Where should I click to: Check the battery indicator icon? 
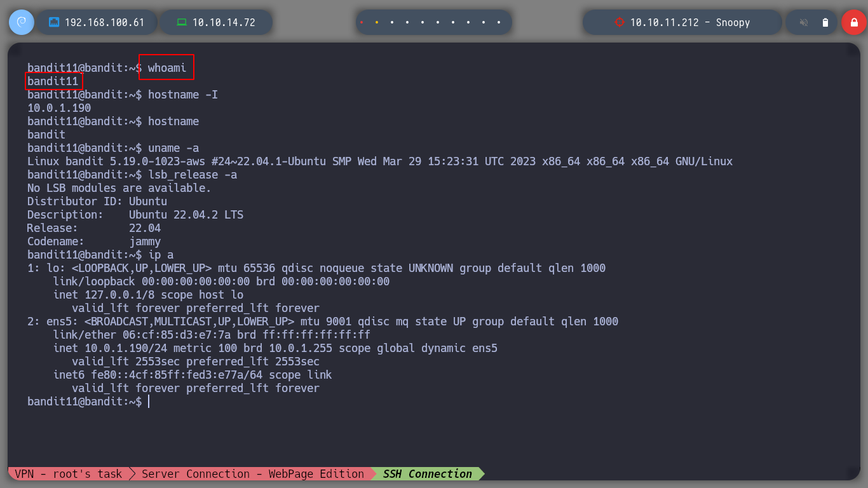click(825, 22)
